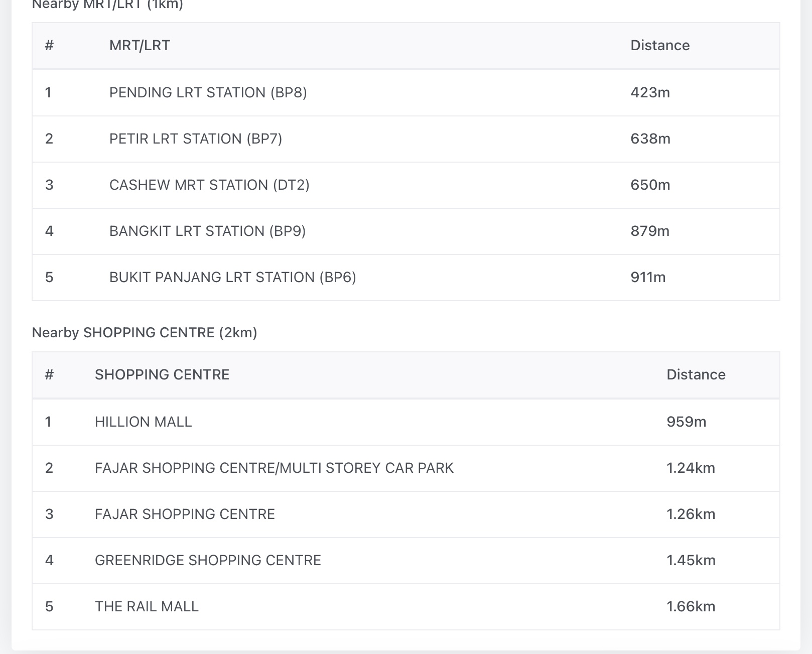The height and width of the screenshot is (654, 812).
Task: Click the 1.66km distance value
Action: tap(691, 607)
